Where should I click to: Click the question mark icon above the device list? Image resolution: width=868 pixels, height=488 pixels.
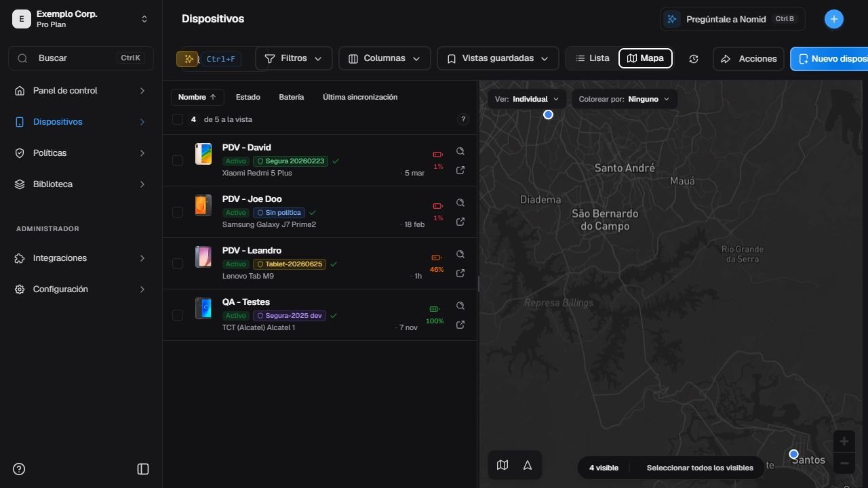tap(463, 119)
